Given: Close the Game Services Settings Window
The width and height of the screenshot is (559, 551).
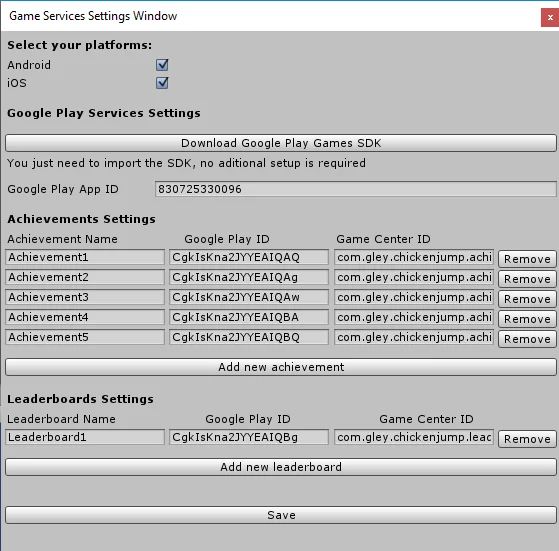Looking at the screenshot, I should click(550, 17).
